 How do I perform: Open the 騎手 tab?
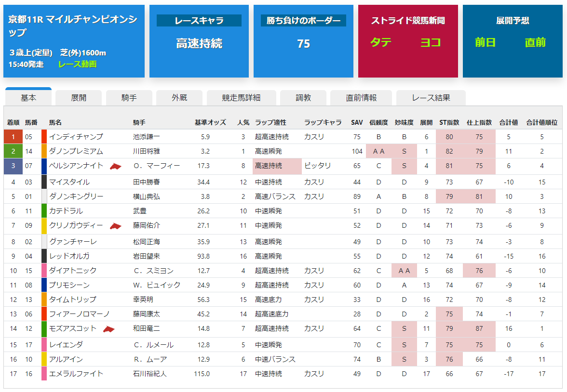click(129, 98)
